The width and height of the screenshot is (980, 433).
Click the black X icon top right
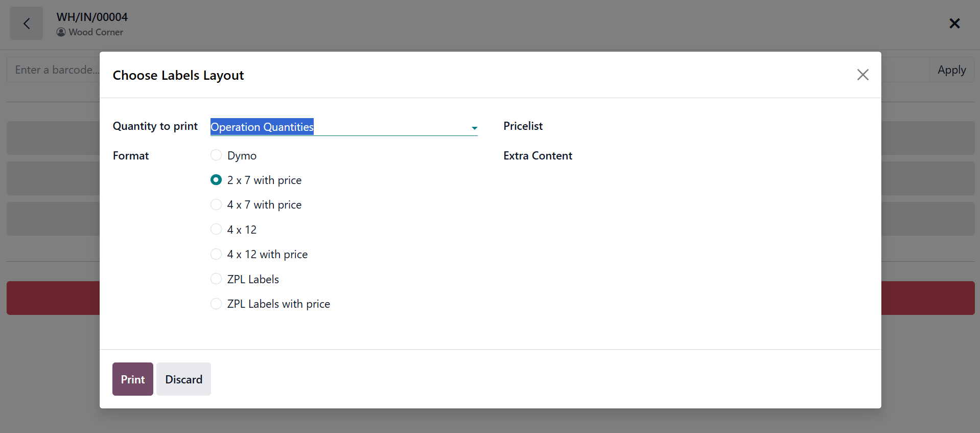tap(954, 24)
